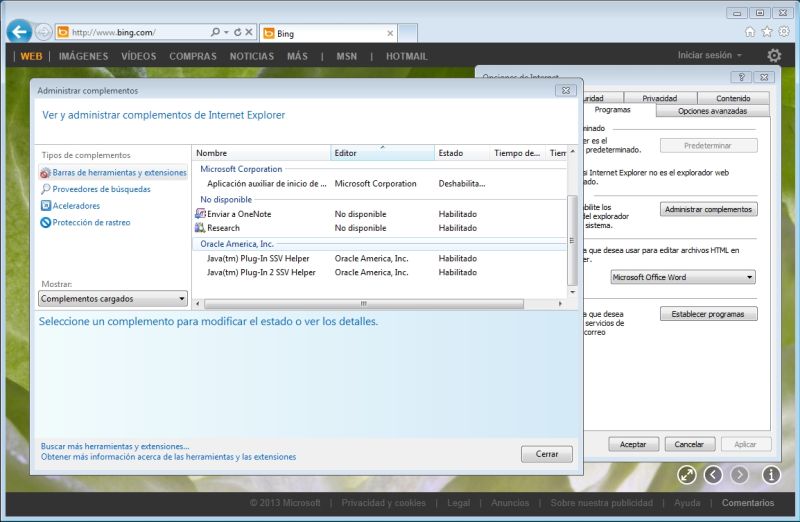
Task: Open Microsoft Office Word HTML editor dropdown
Action: point(683,277)
